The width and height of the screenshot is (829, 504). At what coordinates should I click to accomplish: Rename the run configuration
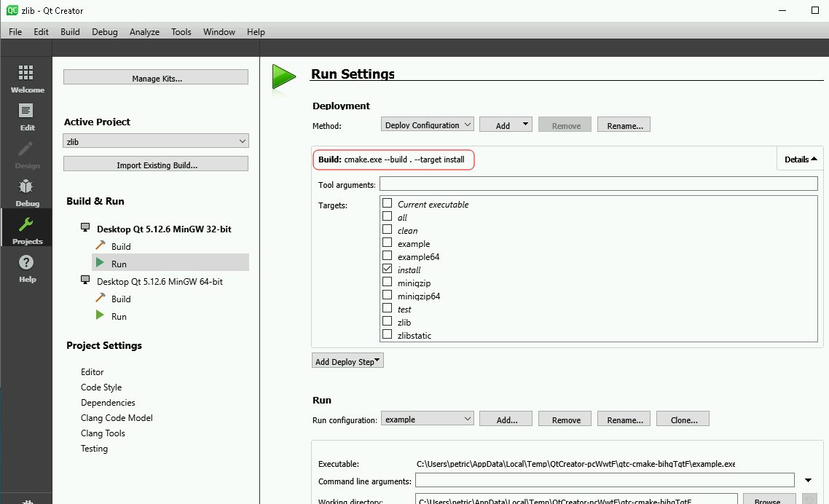624,419
